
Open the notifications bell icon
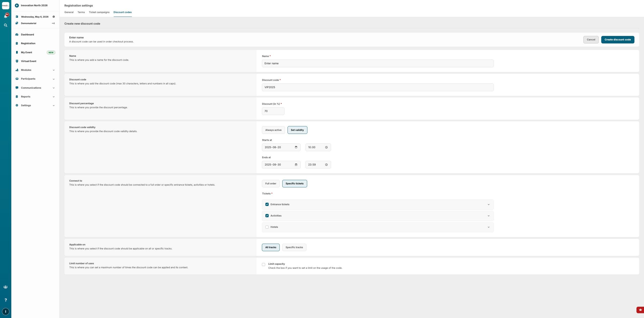[x=6, y=16]
